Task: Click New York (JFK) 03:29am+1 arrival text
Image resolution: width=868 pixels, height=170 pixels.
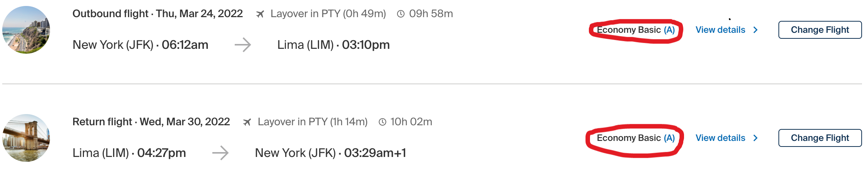Action: pyautogui.click(x=331, y=153)
